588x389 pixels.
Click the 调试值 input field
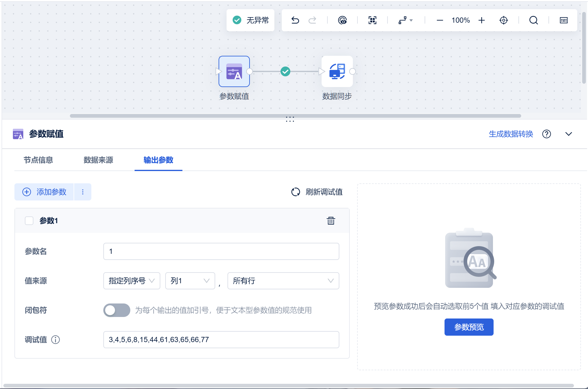[x=221, y=340]
